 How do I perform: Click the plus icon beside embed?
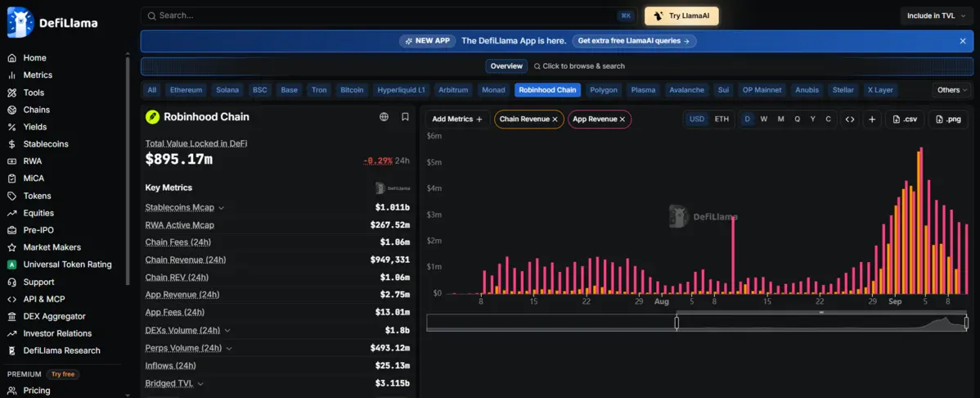pyautogui.click(x=872, y=119)
